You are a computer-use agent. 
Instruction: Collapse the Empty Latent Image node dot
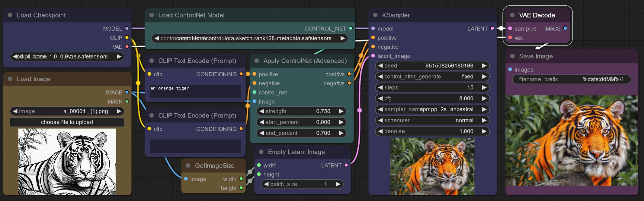tap(261, 152)
